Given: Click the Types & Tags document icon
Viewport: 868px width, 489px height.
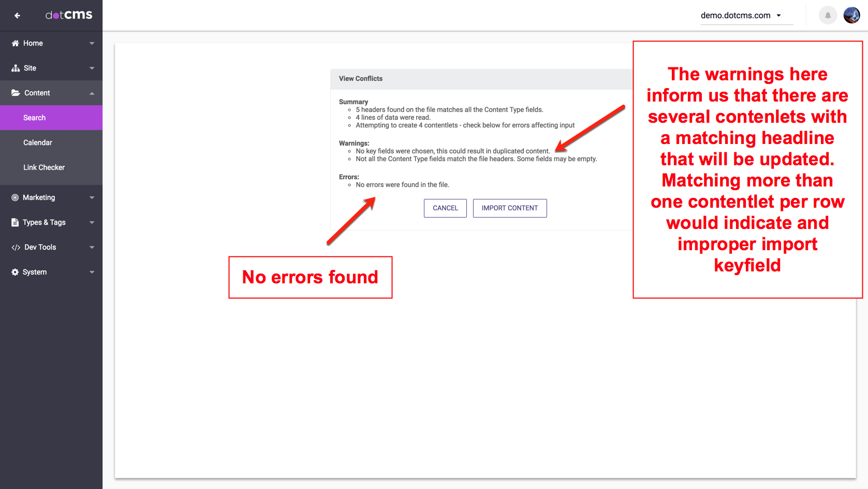Looking at the screenshot, I should pos(15,223).
